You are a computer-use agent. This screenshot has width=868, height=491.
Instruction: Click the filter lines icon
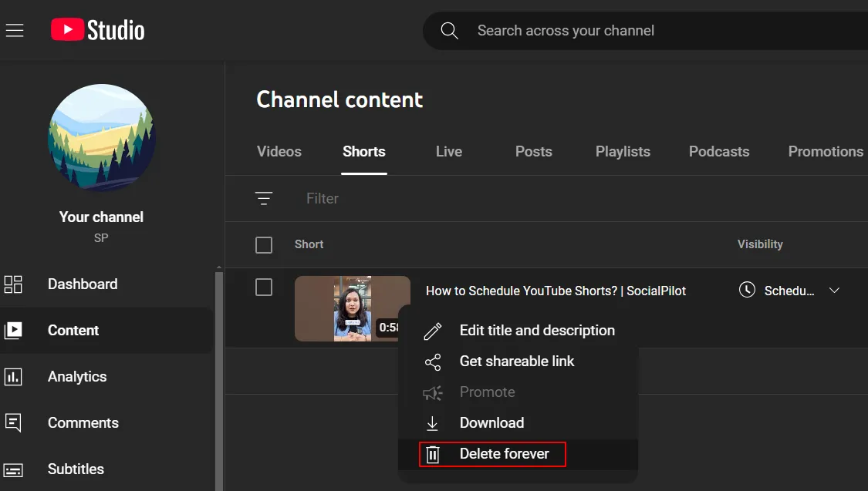[264, 199]
